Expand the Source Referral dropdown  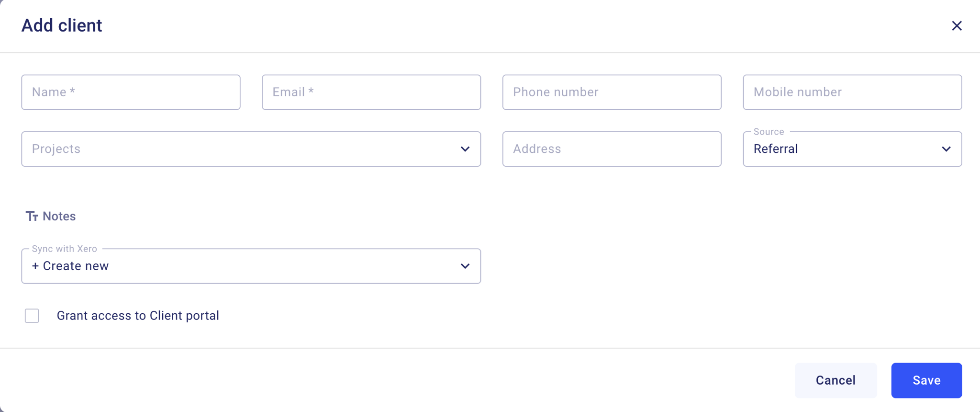pyautogui.click(x=852, y=149)
